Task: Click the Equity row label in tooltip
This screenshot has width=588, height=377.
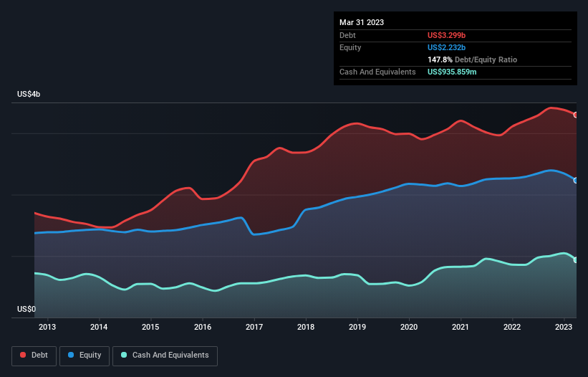Action: point(350,47)
